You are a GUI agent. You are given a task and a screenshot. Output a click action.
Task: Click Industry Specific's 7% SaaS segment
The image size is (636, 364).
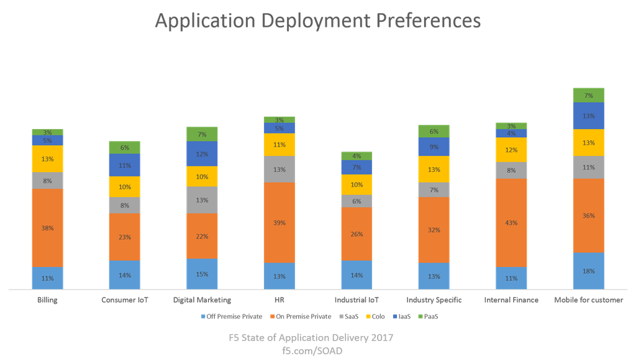coord(434,190)
